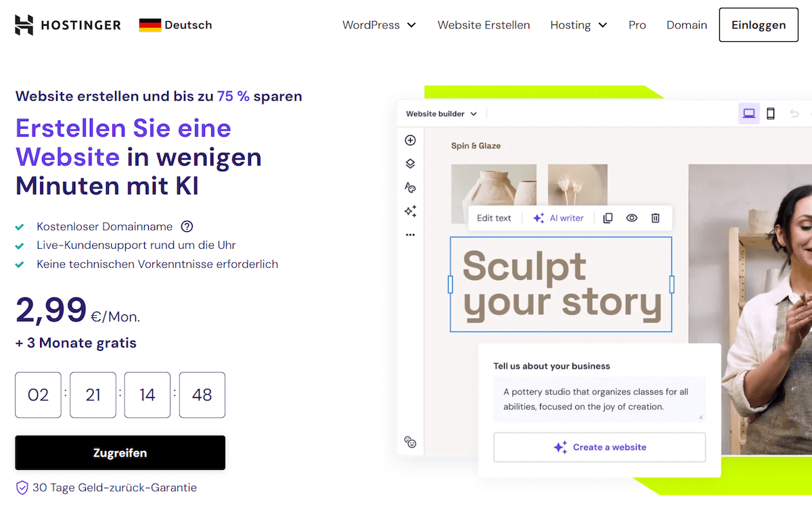Open the layers icon in the builder sidebar
Viewport: 812px width, 518px height.
(x=410, y=164)
